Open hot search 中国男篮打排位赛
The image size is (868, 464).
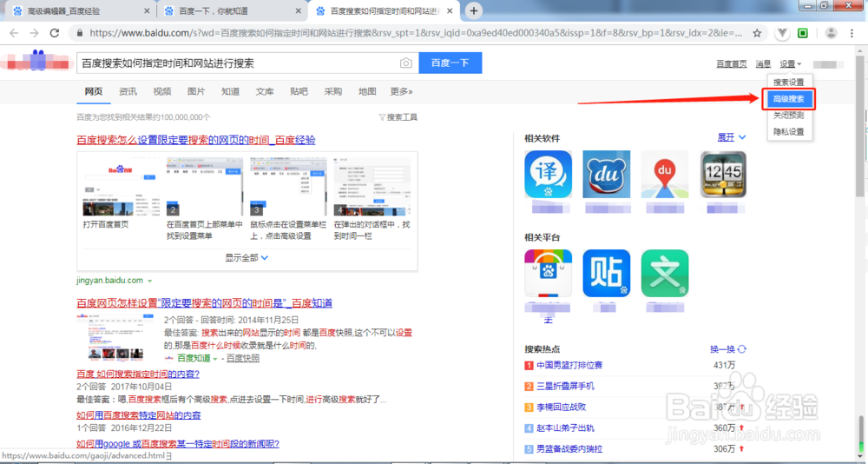(569, 365)
